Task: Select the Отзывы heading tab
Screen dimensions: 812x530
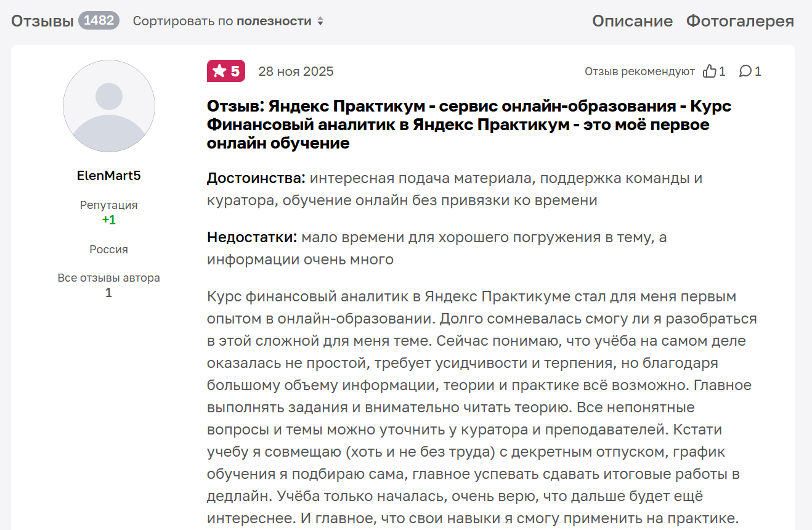Action: point(43,21)
